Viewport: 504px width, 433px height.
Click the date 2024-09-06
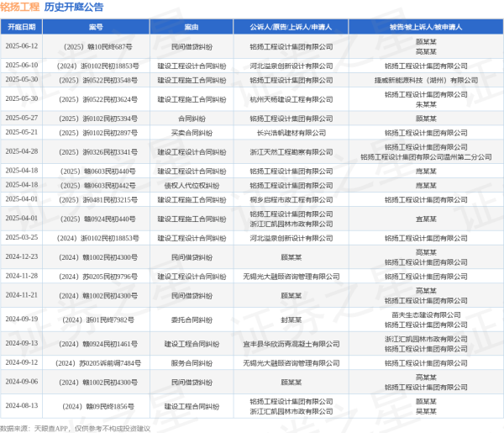(x=22, y=382)
